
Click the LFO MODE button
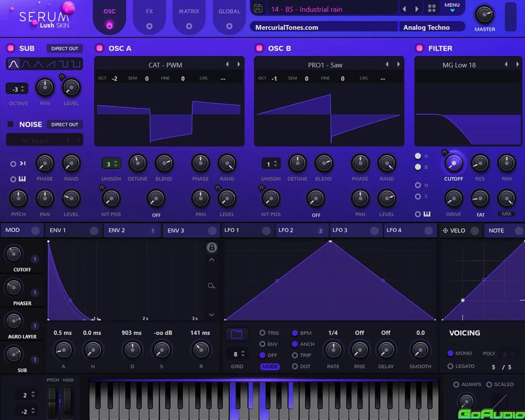pos(270,367)
